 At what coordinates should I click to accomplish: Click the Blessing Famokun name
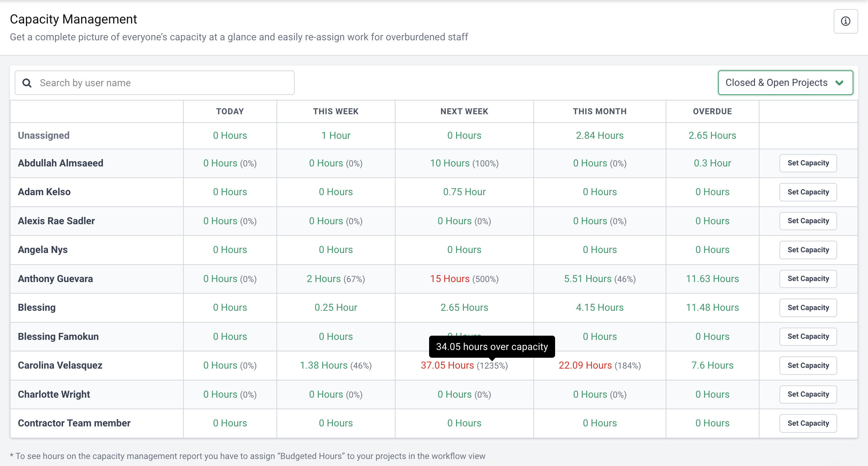click(58, 337)
